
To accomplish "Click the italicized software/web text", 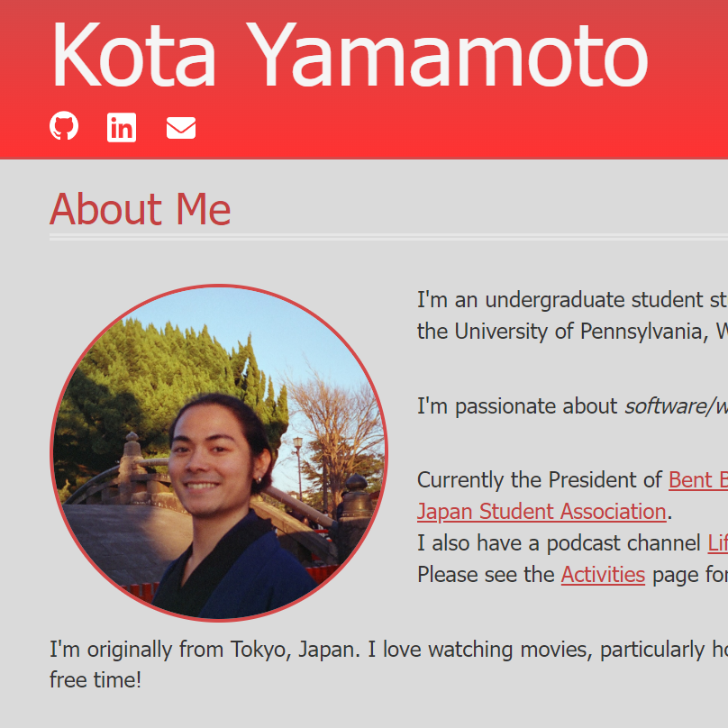I will (x=675, y=405).
